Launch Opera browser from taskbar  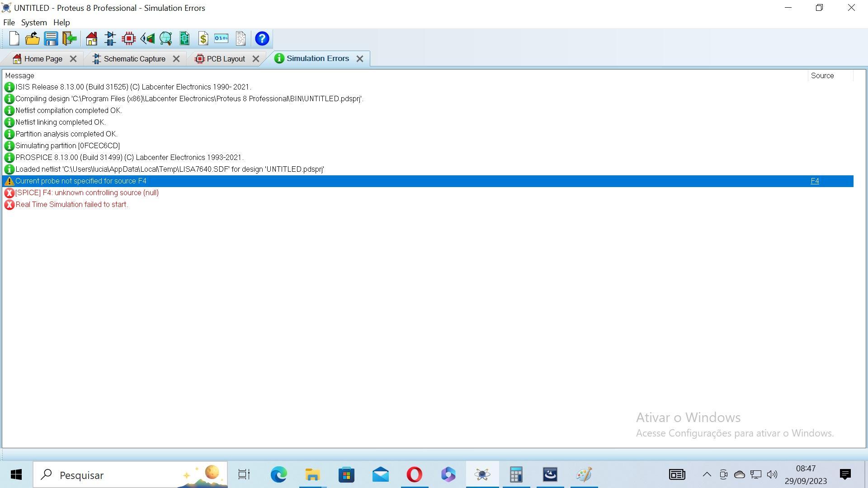click(x=415, y=474)
